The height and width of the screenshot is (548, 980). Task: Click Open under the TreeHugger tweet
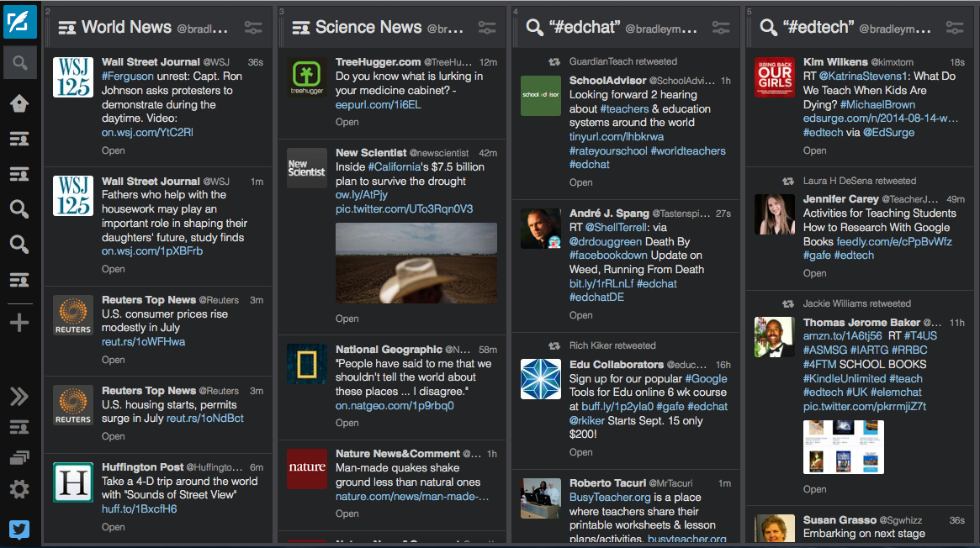tap(347, 122)
